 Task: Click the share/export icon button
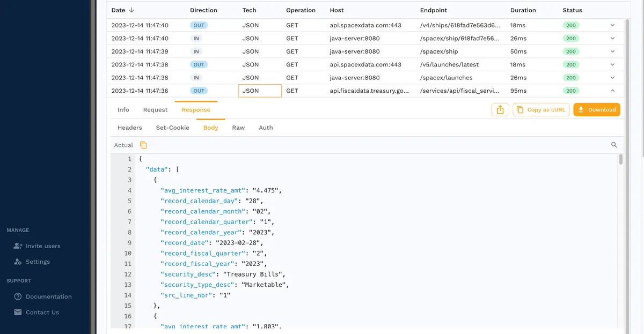tap(500, 110)
